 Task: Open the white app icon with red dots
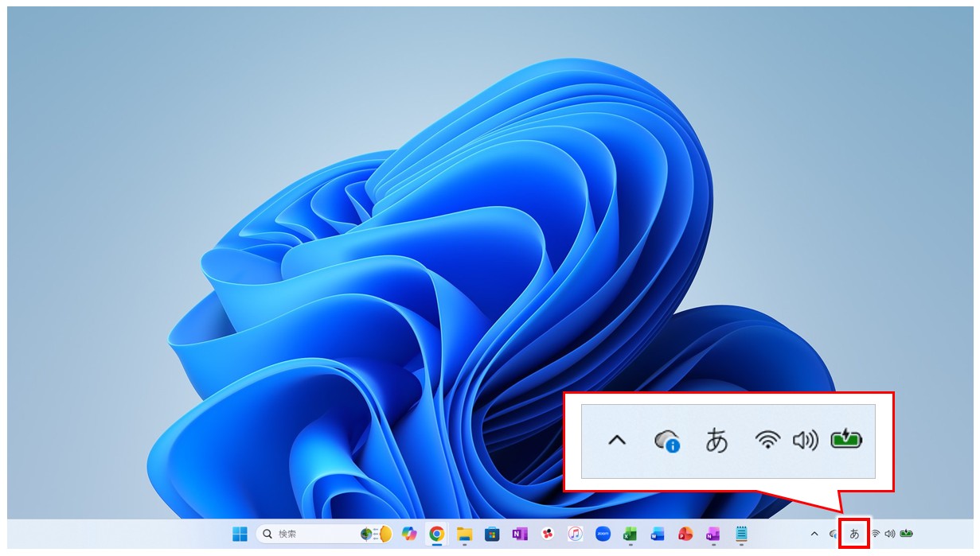(547, 534)
